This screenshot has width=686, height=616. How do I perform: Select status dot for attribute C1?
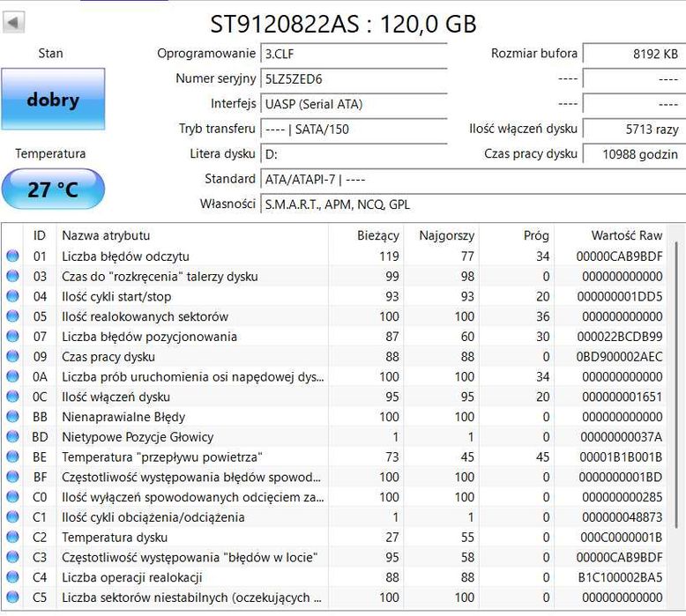pyautogui.click(x=12, y=517)
